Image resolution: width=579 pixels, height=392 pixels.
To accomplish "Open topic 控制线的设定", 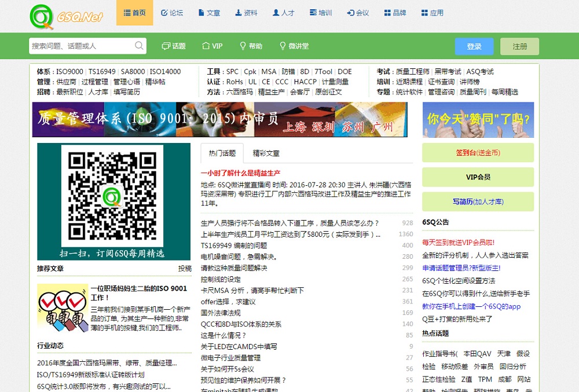I will (221, 279).
